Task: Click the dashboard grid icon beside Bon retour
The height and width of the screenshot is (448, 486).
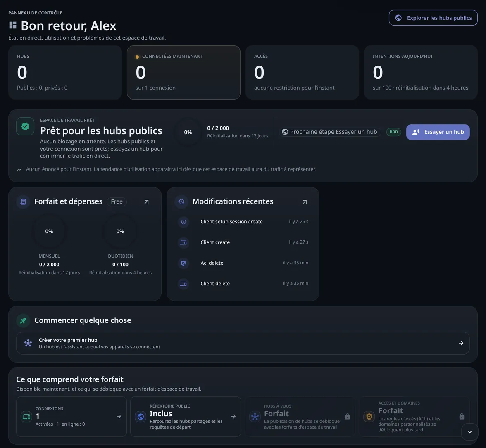Action: [x=13, y=25]
